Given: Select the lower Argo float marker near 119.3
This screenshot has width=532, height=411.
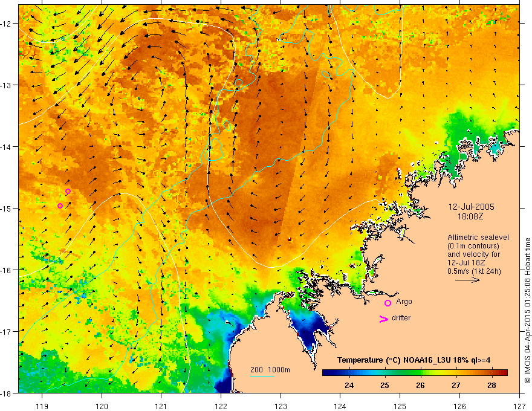Looking at the screenshot, I should click(x=60, y=206).
